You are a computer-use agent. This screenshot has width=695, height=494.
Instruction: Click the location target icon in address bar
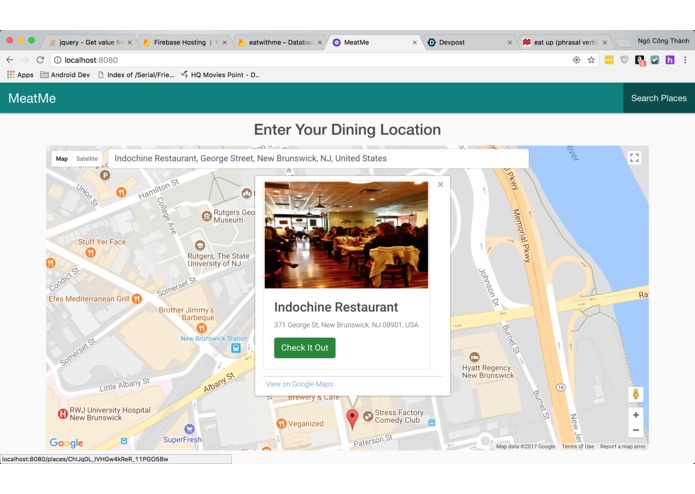tap(576, 60)
